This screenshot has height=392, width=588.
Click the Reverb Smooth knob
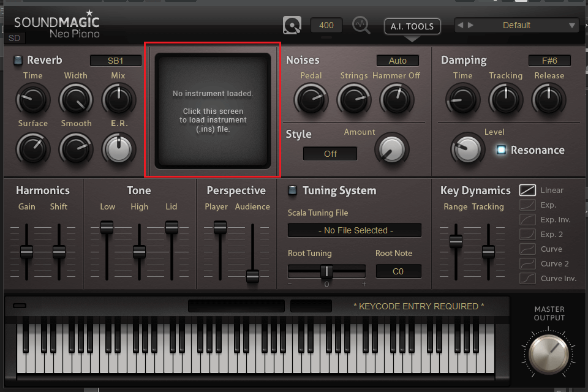pyautogui.click(x=76, y=149)
